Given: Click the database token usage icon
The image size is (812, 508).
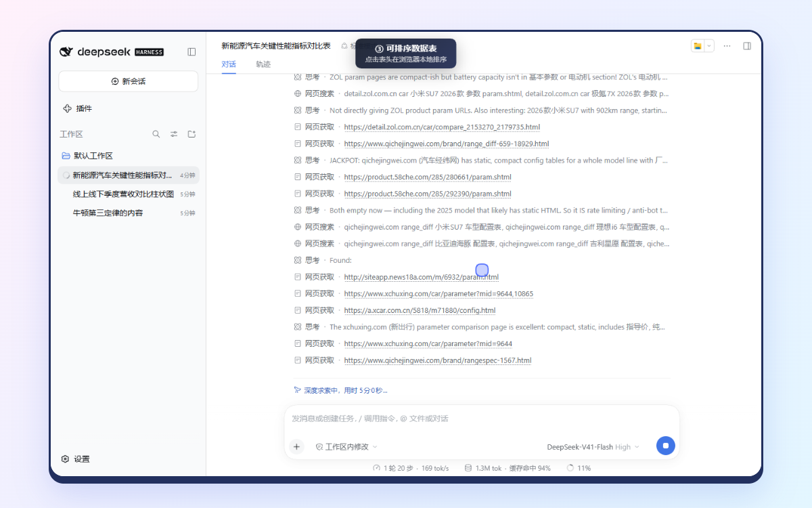Looking at the screenshot, I should point(468,468).
